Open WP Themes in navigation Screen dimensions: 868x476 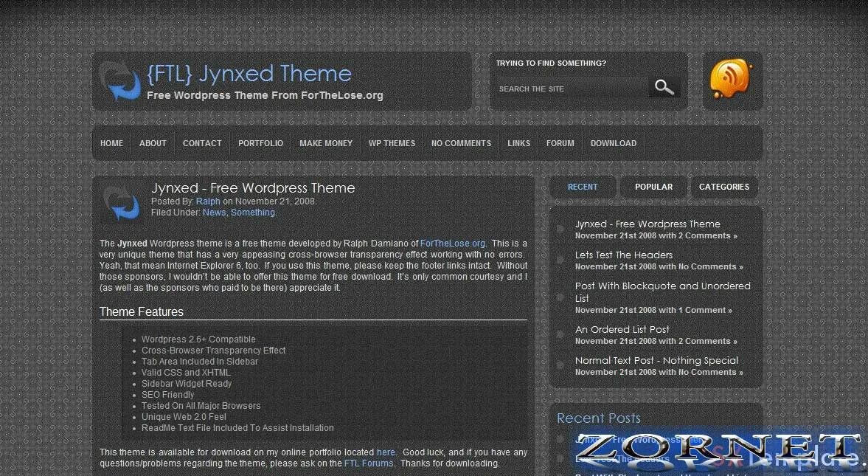tap(392, 143)
